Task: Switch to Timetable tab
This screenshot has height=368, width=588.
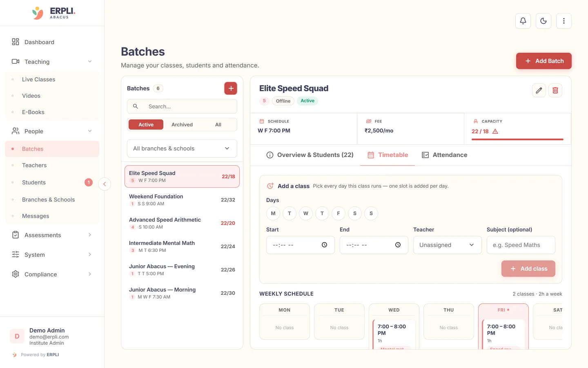Action: tap(388, 155)
